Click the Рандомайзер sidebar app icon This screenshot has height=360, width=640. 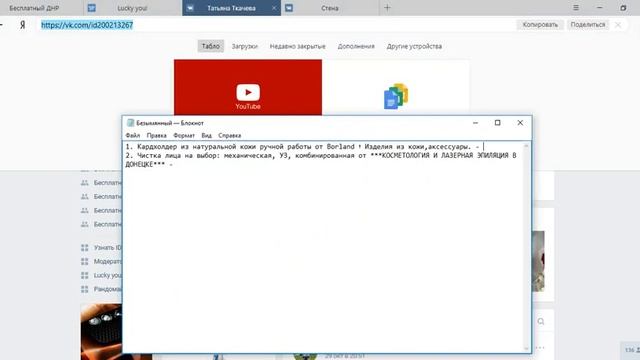click(84, 289)
